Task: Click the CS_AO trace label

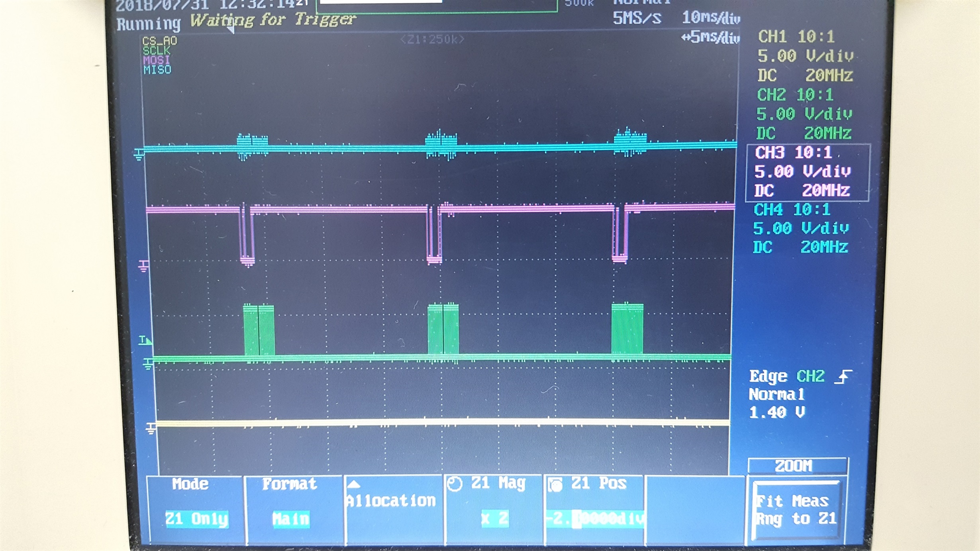Action: click(159, 41)
